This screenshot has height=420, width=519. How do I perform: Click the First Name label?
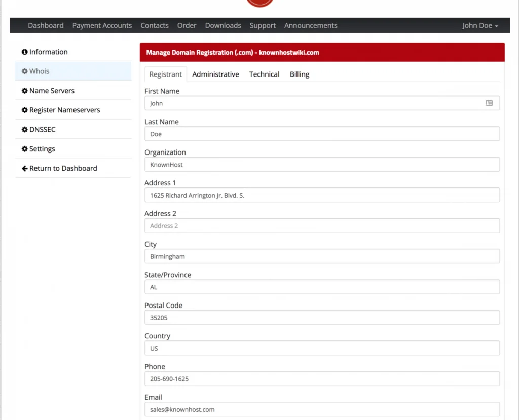coord(162,91)
